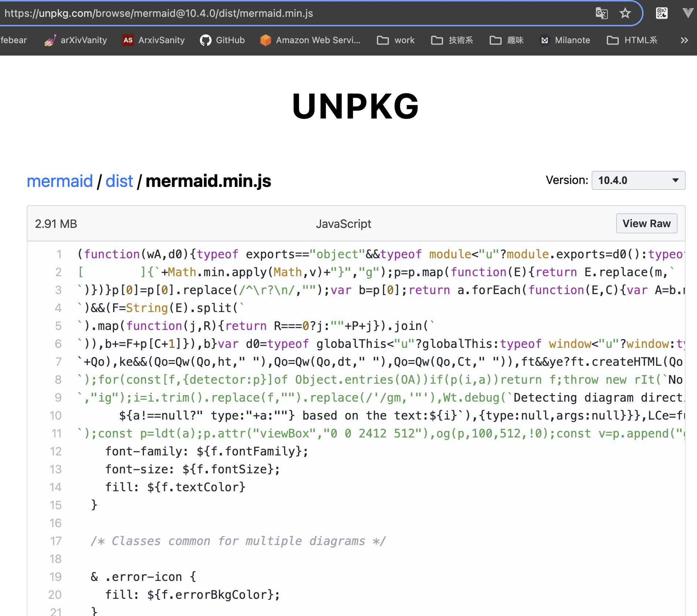This screenshot has width=697, height=616.
Task: Open the work bookmarks folder
Action: click(x=396, y=40)
